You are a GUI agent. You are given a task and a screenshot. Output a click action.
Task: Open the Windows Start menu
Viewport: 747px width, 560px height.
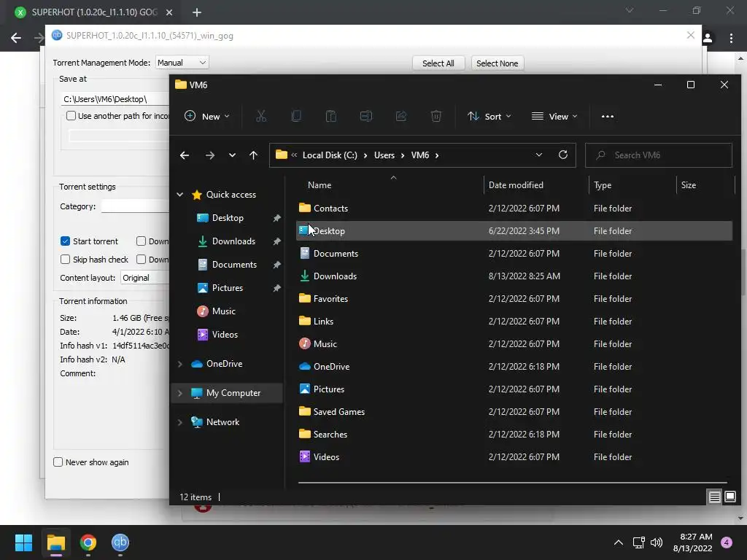point(23,542)
